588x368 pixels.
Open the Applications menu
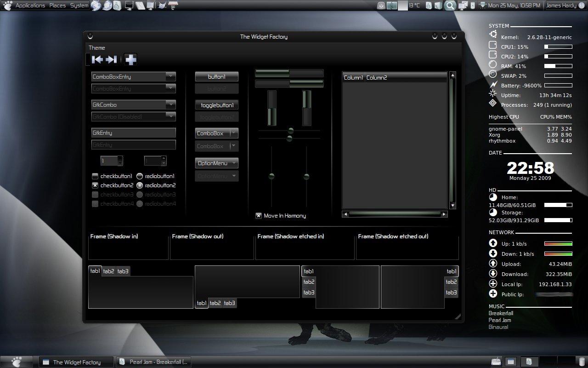tap(30, 6)
